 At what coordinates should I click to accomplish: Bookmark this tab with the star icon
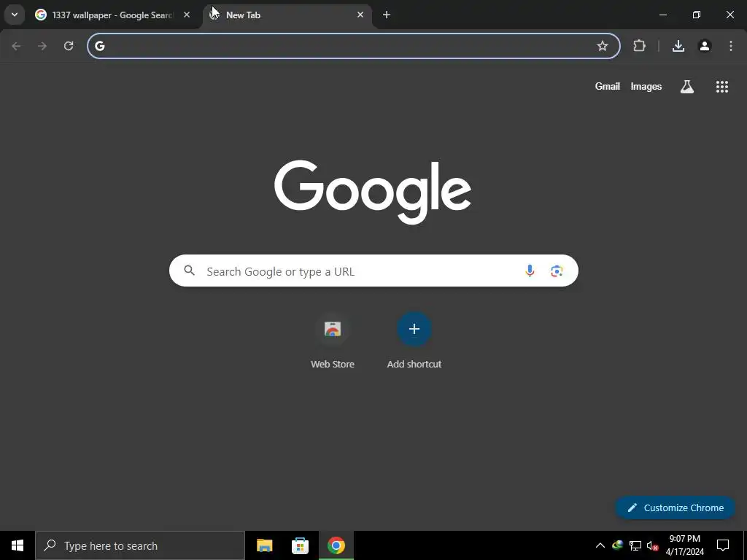(x=603, y=46)
